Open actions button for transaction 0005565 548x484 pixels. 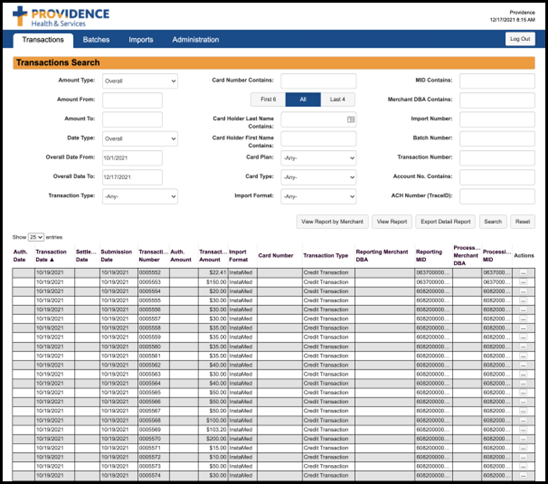523,393
